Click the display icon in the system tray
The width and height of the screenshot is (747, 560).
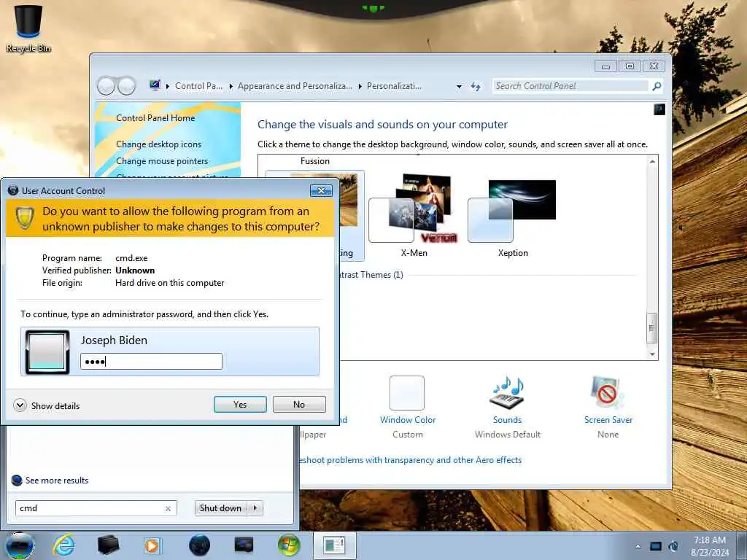[656, 546]
